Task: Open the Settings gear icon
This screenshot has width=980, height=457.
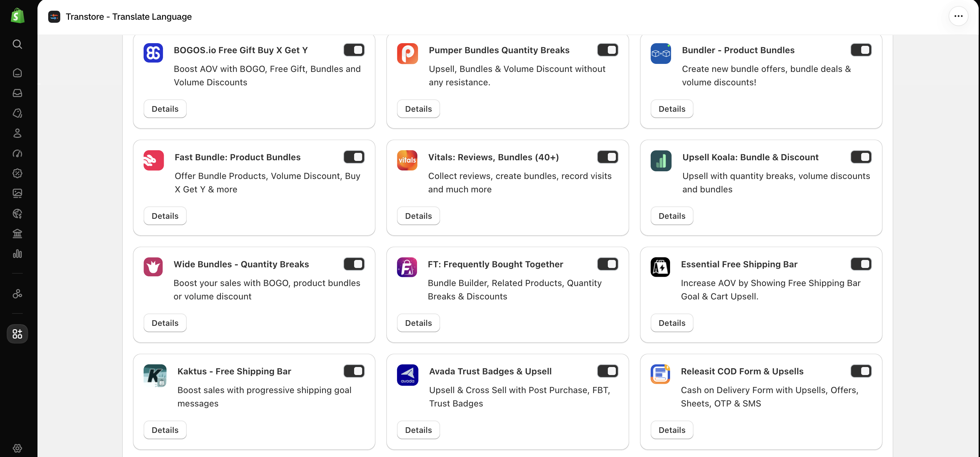Action: coord(17,448)
